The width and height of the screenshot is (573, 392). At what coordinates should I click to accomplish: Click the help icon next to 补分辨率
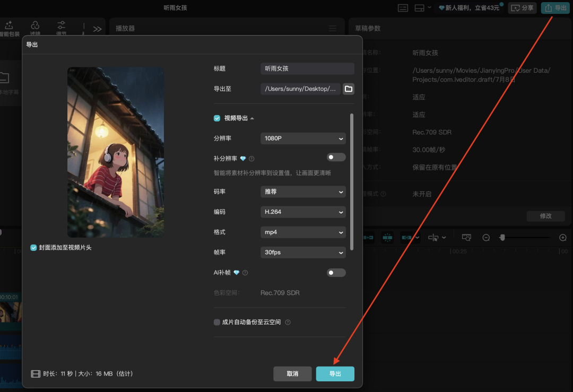[x=251, y=159]
